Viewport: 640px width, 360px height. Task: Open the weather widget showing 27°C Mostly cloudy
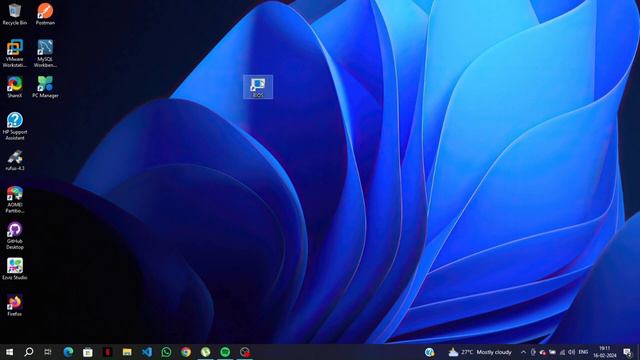pos(480,352)
